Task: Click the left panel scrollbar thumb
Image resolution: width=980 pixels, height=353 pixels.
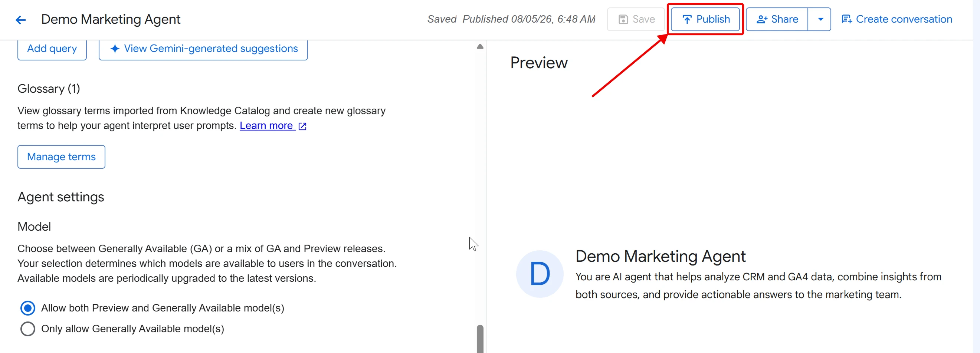Action: click(480, 339)
